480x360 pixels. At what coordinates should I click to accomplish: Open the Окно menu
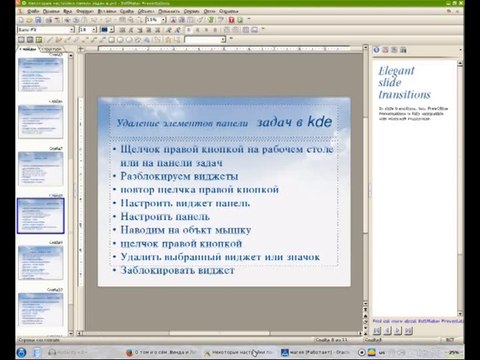tap(209, 11)
